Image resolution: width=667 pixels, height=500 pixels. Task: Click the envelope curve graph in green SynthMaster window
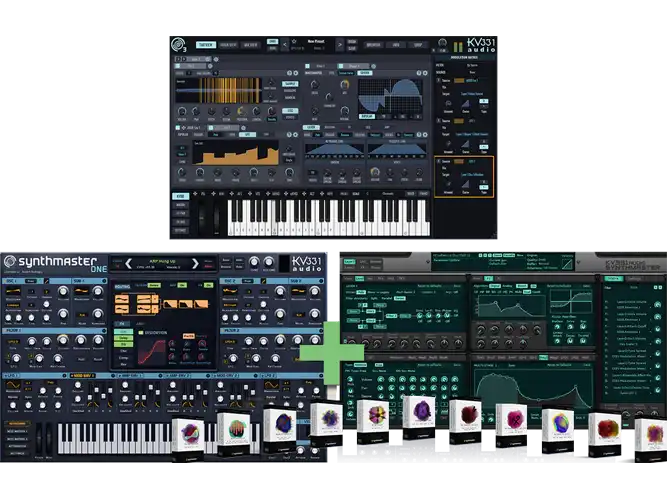click(x=533, y=388)
